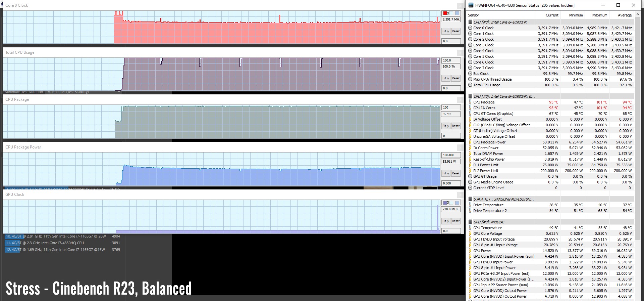The width and height of the screenshot is (644, 301).
Task: Click the clock icon beside Total CPU Usage sensor
Action: pyautogui.click(x=470, y=85)
